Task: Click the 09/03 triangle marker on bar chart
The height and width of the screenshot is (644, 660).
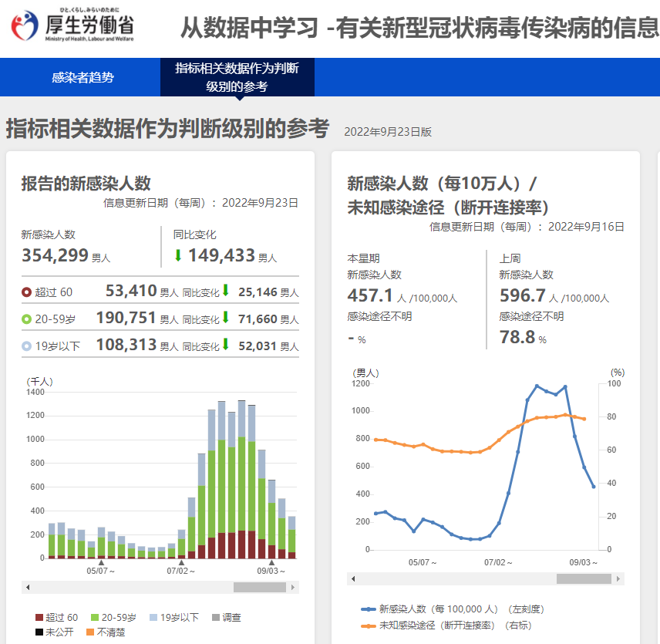Action: coord(272,563)
